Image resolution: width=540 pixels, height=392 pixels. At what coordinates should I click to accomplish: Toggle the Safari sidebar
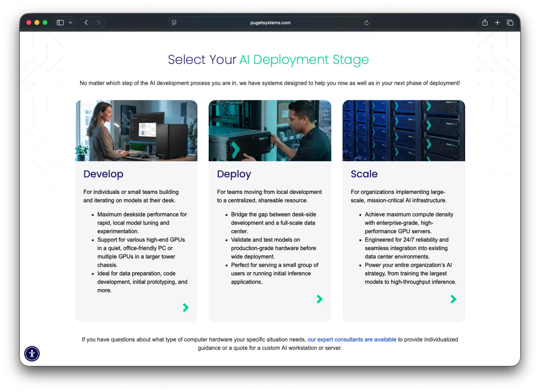(60, 23)
